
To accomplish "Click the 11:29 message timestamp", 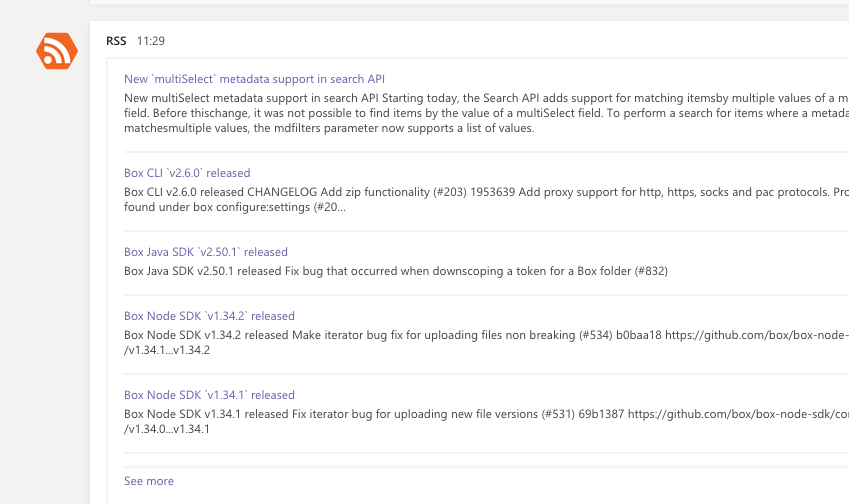I will click(x=151, y=41).
